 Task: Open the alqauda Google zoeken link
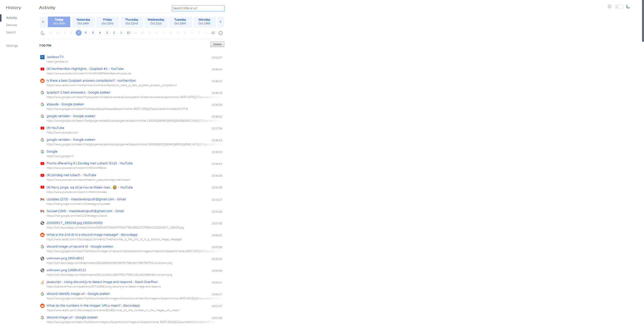point(65,104)
